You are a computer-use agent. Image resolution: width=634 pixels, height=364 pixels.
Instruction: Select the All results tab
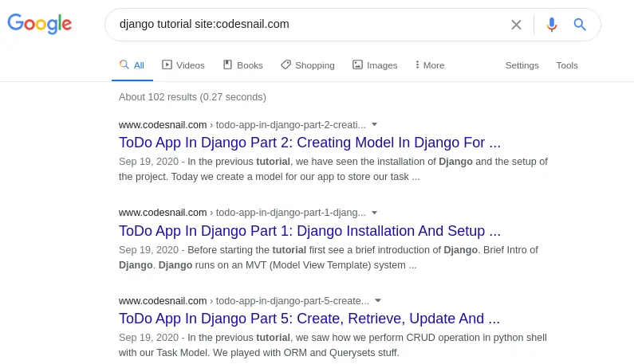(x=132, y=65)
